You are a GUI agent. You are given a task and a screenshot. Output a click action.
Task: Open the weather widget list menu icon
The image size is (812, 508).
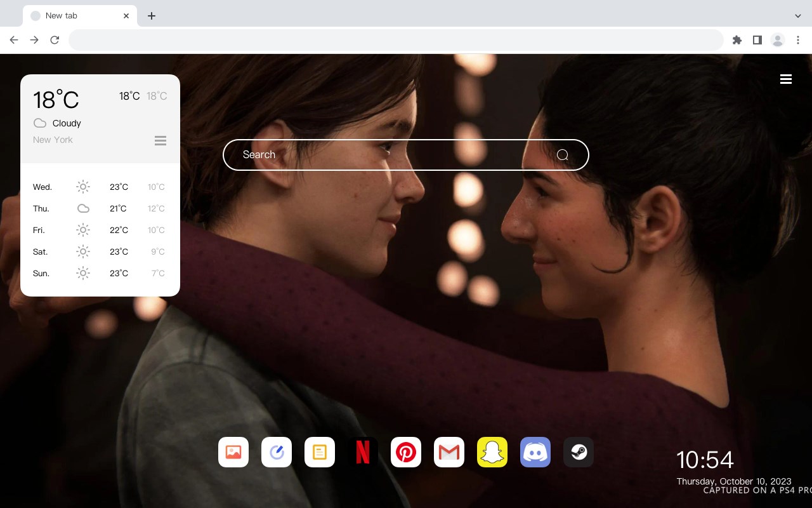pyautogui.click(x=160, y=140)
